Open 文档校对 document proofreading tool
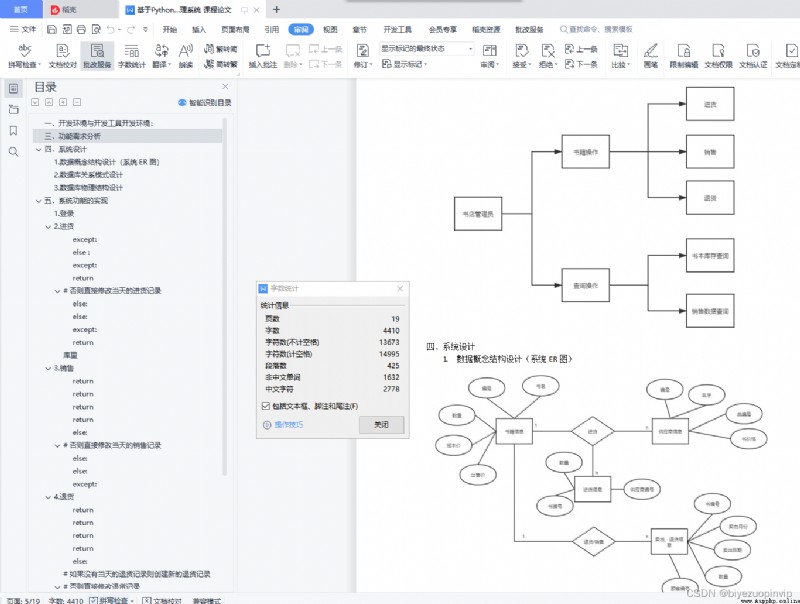800x604 pixels. [x=62, y=56]
